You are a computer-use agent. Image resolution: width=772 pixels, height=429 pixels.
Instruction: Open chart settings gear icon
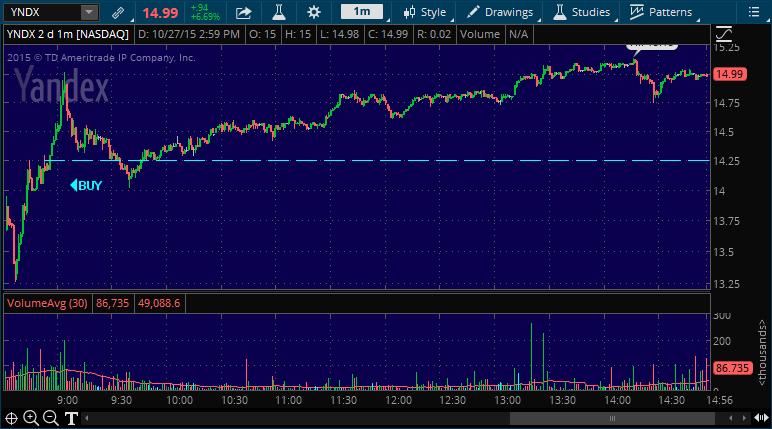[314, 12]
